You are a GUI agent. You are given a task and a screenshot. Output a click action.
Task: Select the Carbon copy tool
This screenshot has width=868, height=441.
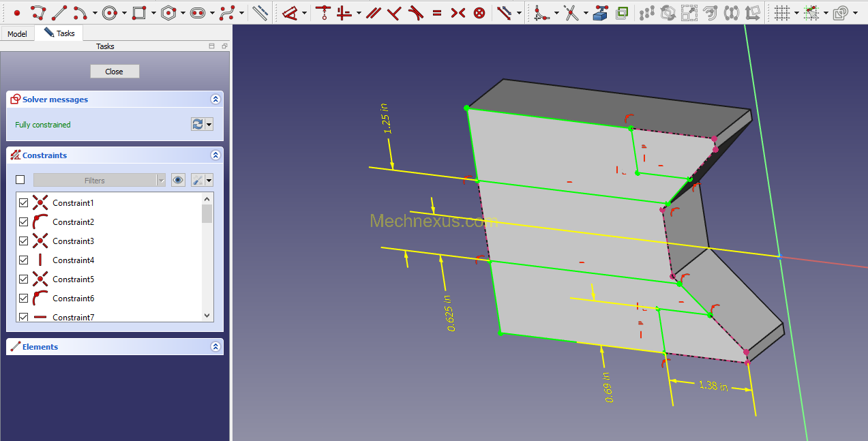[622, 12]
